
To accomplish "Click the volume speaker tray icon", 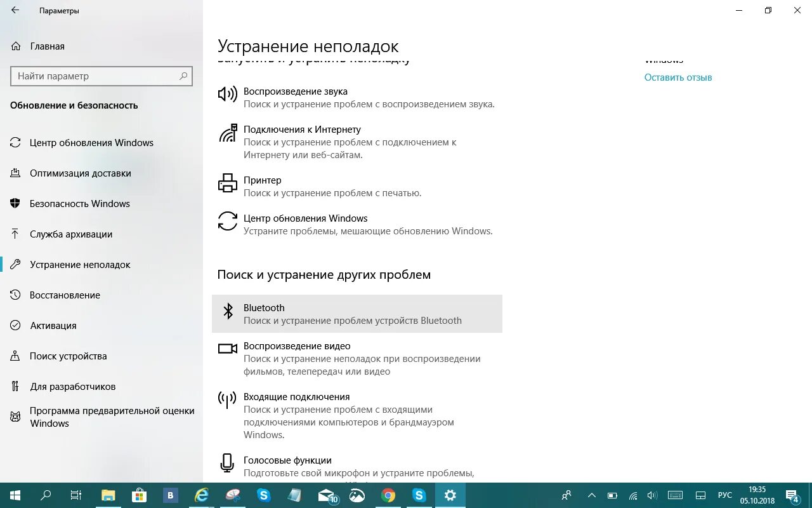I will 652,495.
